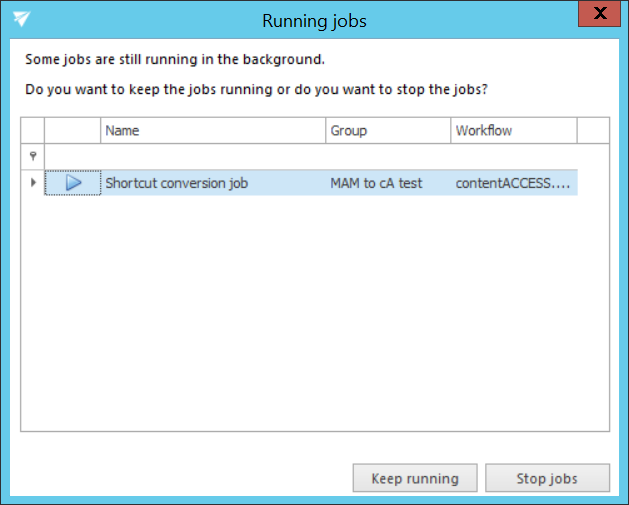Click the running play icon of Shortcut conversion job

[x=73, y=183]
